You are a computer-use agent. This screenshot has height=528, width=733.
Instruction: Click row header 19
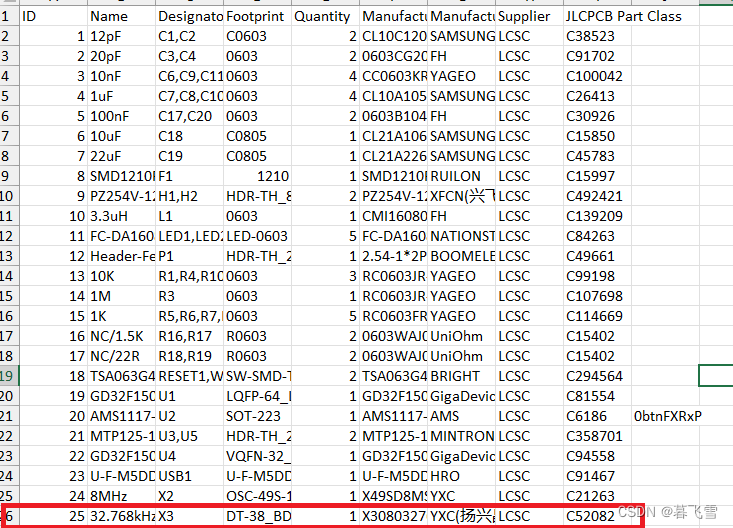[9, 376]
